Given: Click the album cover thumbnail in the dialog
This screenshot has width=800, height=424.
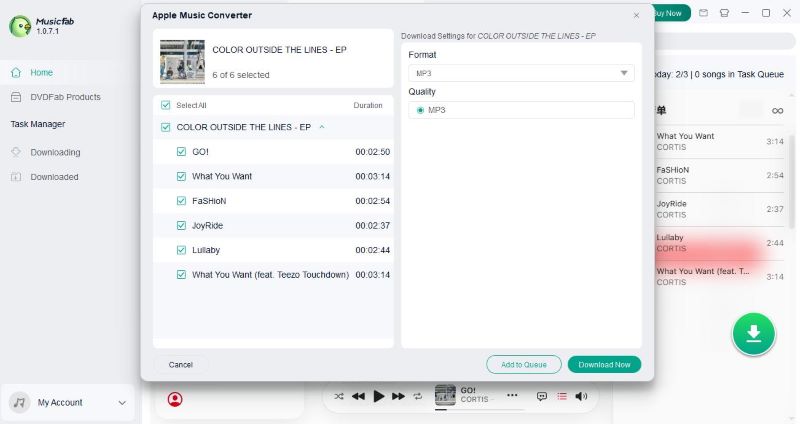Looking at the screenshot, I should click(x=182, y=61).
